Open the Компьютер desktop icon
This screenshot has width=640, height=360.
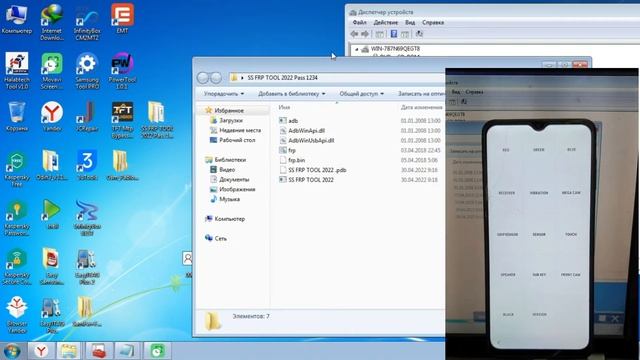point(16,20)
